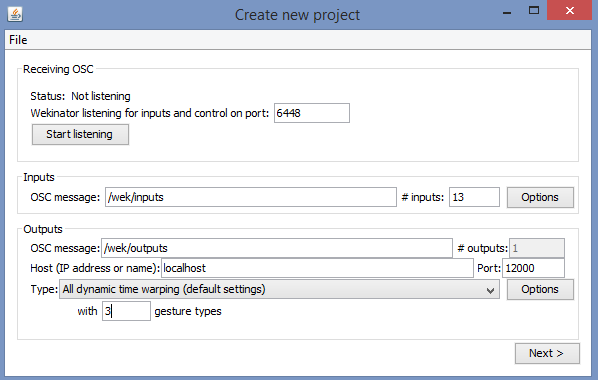Image resolution: width=598 pixels, height=380 pixels.
Task: Click the Java icon in title bar
Action: (15, 14)
